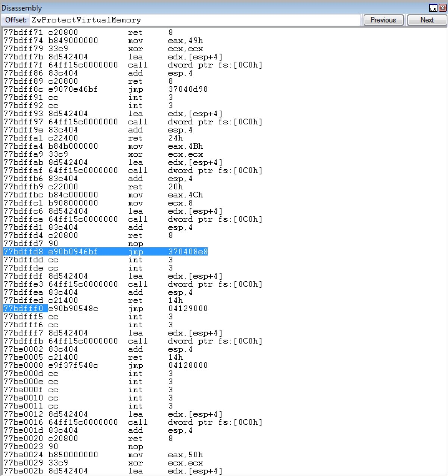Click the Previous button
The image size is (448, 476).
point(383,20)
